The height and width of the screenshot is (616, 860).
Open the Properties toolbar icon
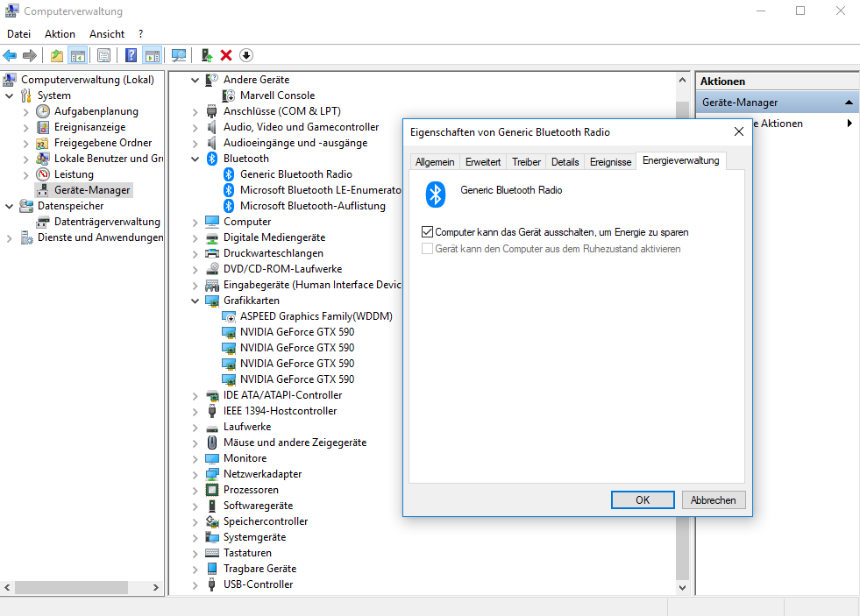point(103,55)
